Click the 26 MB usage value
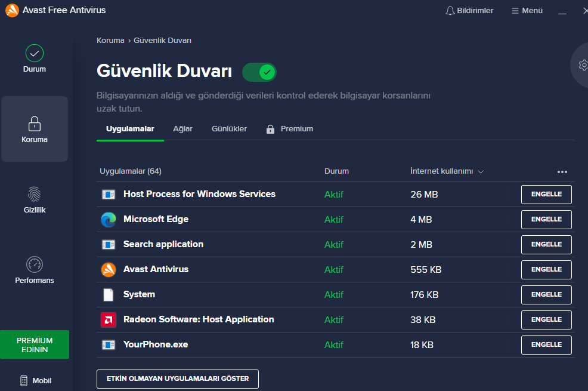 point(424,195)
